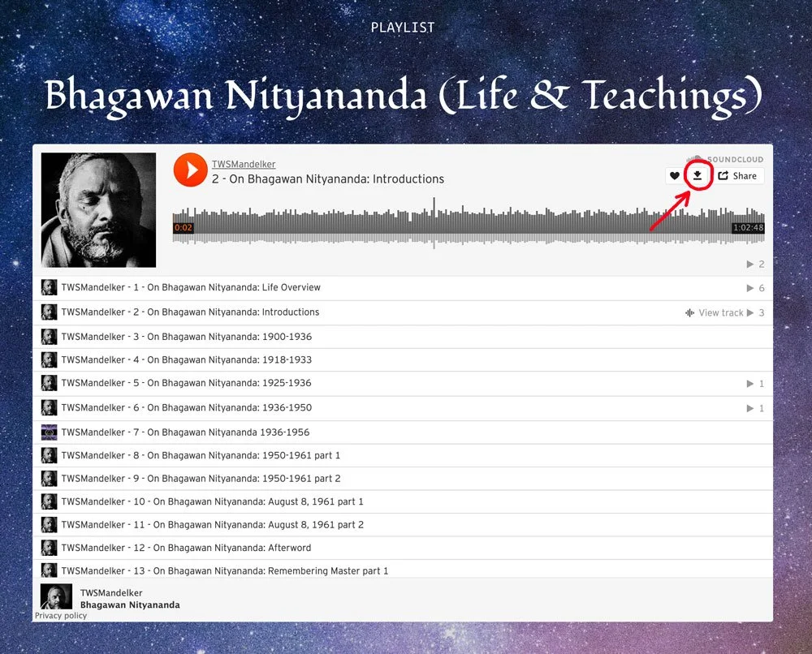Click footer playlist artwork thumbnail
Viewport: 812px width, 654px height.
click(57, 596)
